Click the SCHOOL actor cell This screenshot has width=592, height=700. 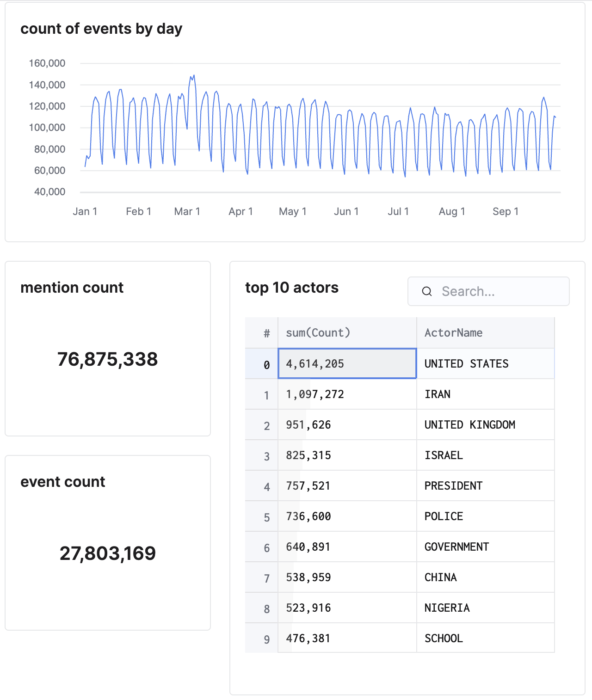486,638
